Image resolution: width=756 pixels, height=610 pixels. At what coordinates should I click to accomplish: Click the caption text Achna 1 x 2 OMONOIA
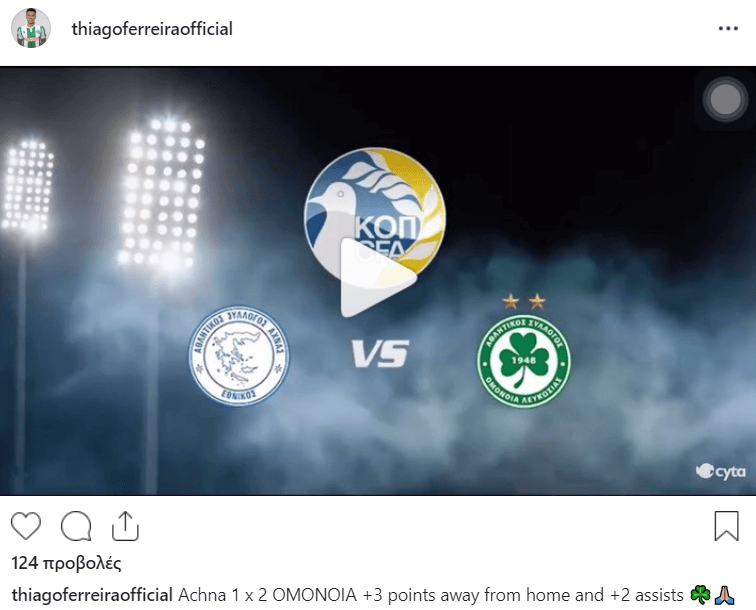(268, 595)
